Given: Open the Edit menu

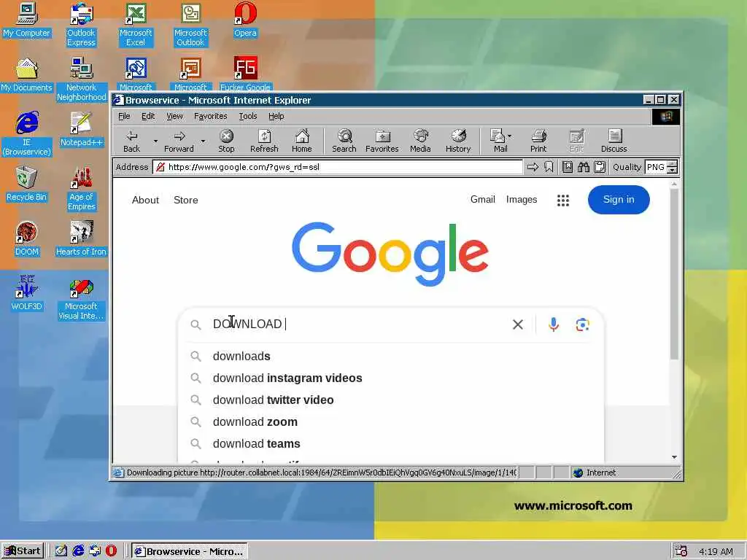Looking at the screenshot, I should (148, 116).
